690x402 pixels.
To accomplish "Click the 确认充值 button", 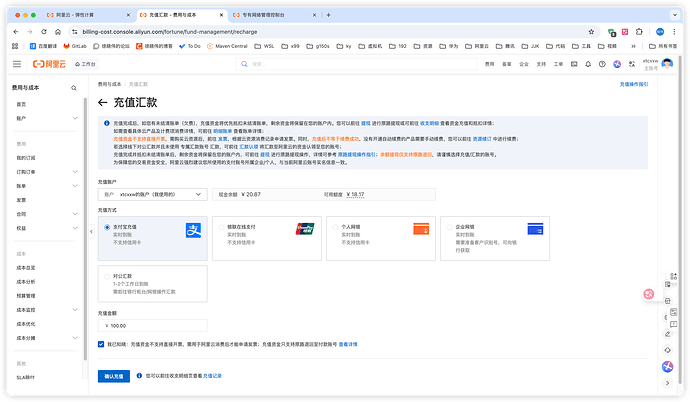I will tap(115, 376).
